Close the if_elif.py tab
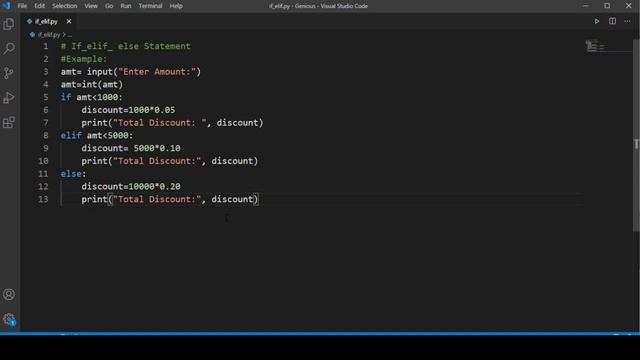Screen dimensions: 640x360 (69, 21)
